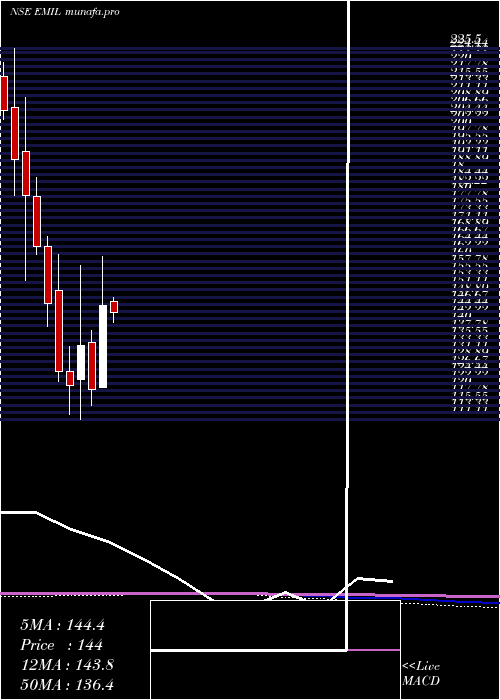Click the small last red candlestick

point(114,307)
